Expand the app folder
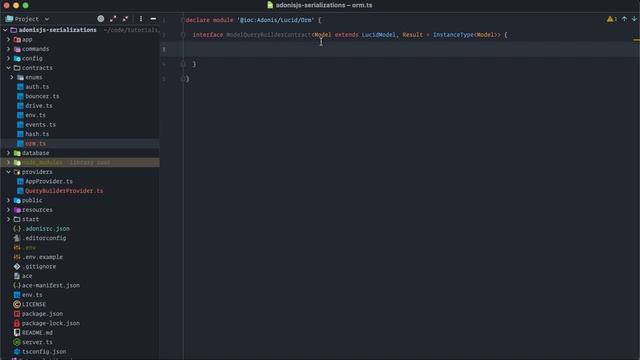This screenshot has width=640, height=360. [x=9, y=40]
